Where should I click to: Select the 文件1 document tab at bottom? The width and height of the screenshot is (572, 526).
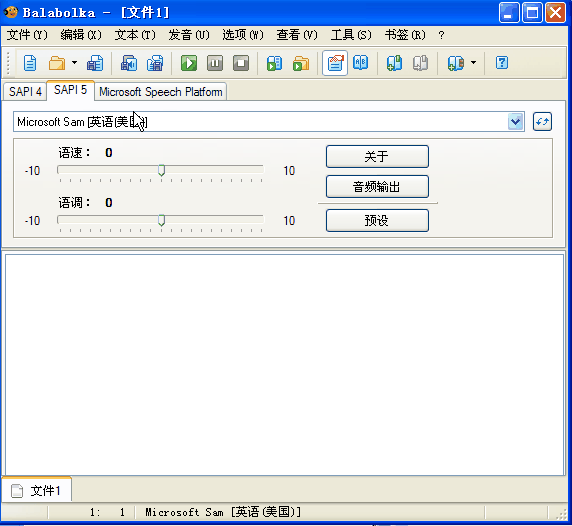(36, 490)
